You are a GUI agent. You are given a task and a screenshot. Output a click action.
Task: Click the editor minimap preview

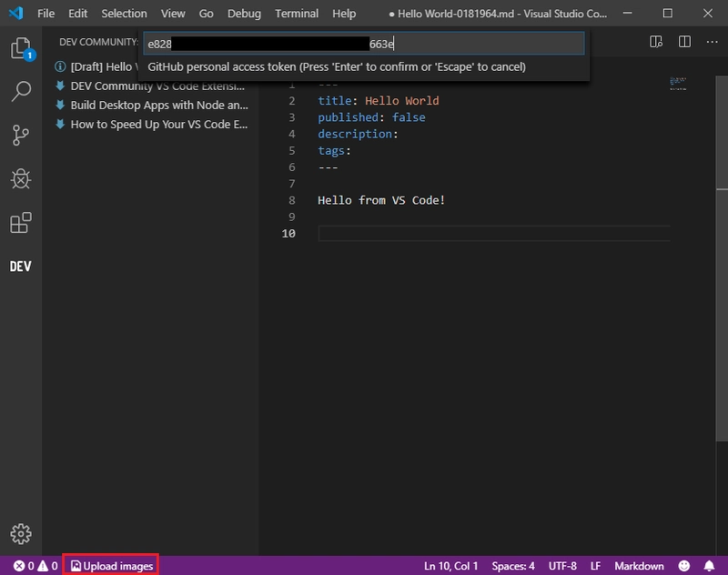(x=678, y=84)
